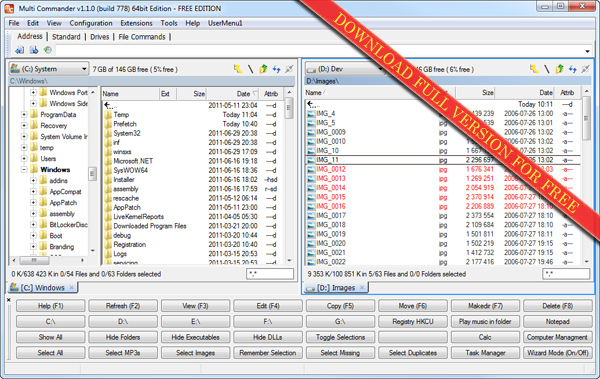Go up one level in left panel
Image resolution: width=600 pixels, height=379 pixels.
coord(263,69)
